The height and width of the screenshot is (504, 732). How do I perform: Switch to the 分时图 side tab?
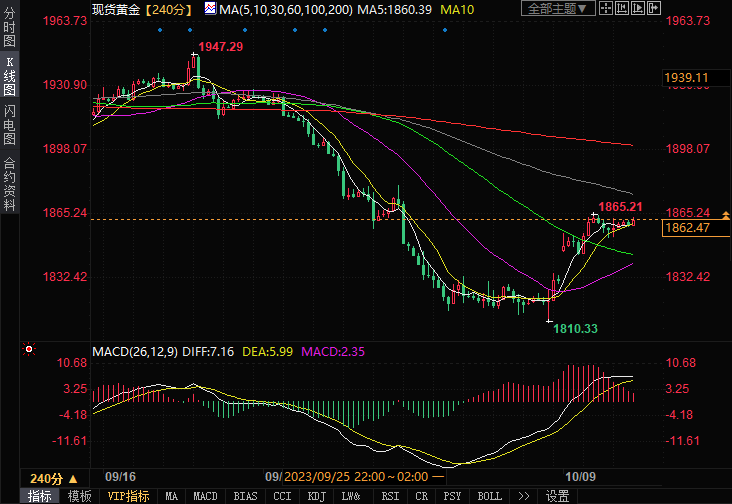pyautogui.click(x=9, y=27)
